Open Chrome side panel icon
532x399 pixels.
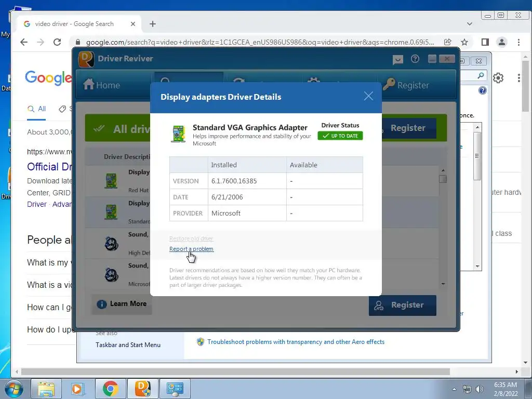485,42
